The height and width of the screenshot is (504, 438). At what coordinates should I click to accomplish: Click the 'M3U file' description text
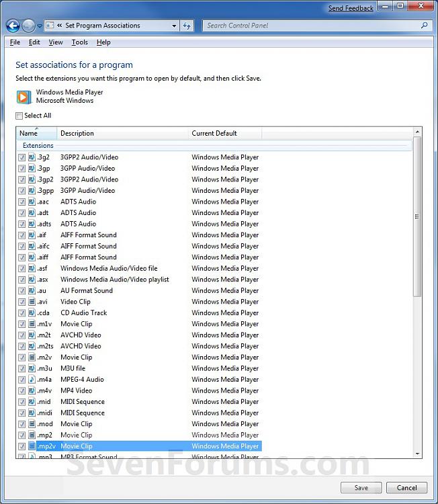pyautogui.click(x=73, y=368)
